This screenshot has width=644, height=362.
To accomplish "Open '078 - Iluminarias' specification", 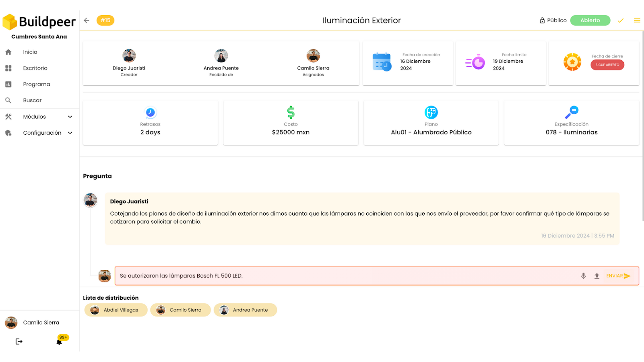I will click(x=572, y=132).
